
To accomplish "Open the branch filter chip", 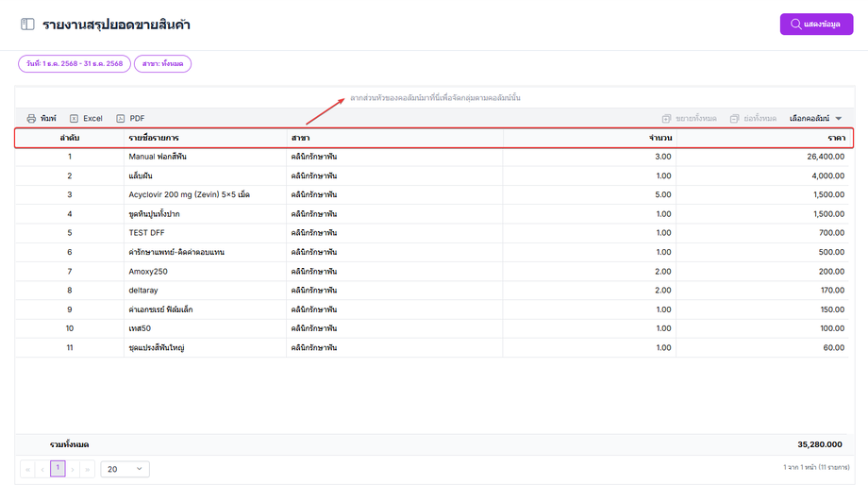I will 162,63.
